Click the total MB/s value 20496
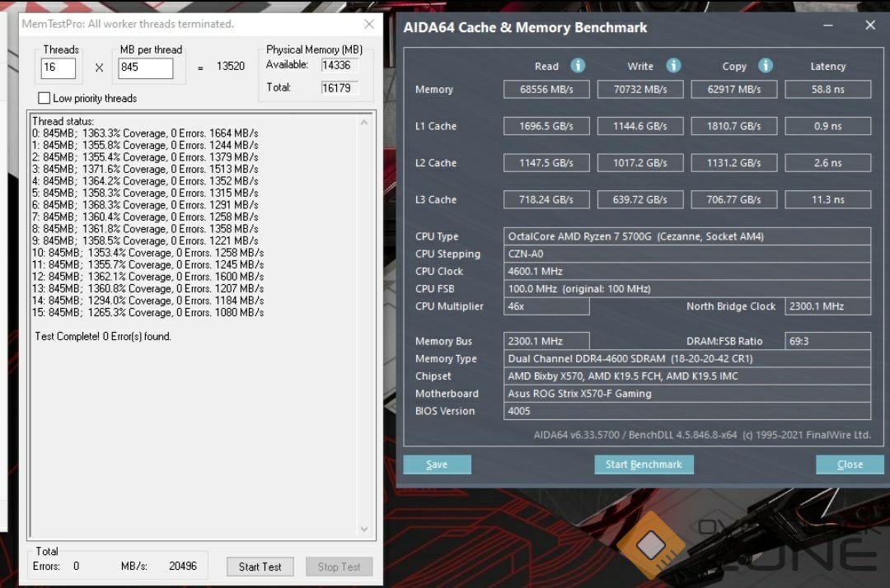Image resolution: width=890 pixels, height=588 pixels. (x=183, y=566)
